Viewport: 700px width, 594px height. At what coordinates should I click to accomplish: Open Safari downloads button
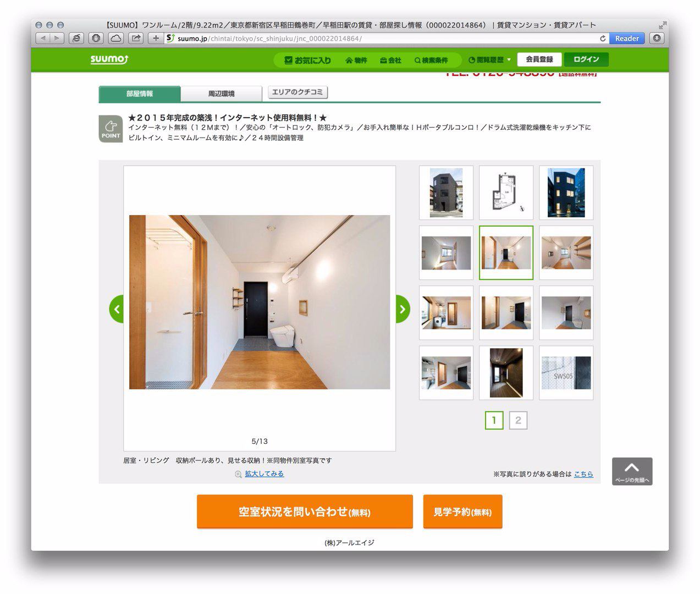[657, 38]
